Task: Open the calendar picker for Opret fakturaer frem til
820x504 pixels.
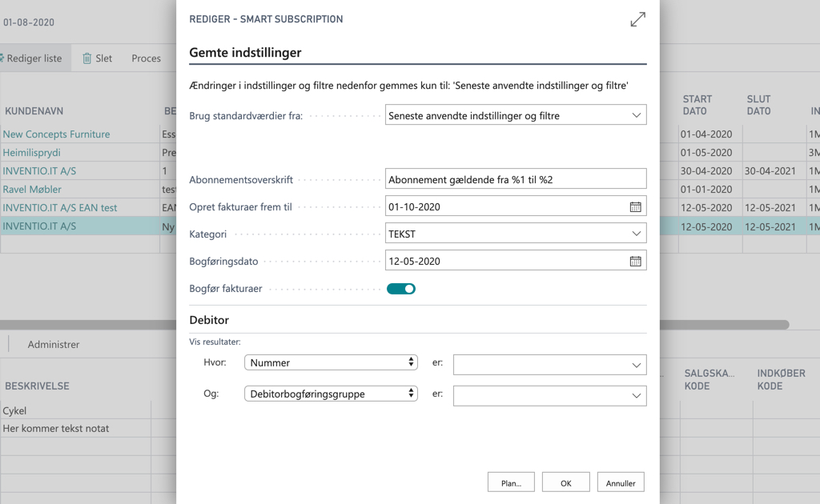Action: tap(635, 207)
